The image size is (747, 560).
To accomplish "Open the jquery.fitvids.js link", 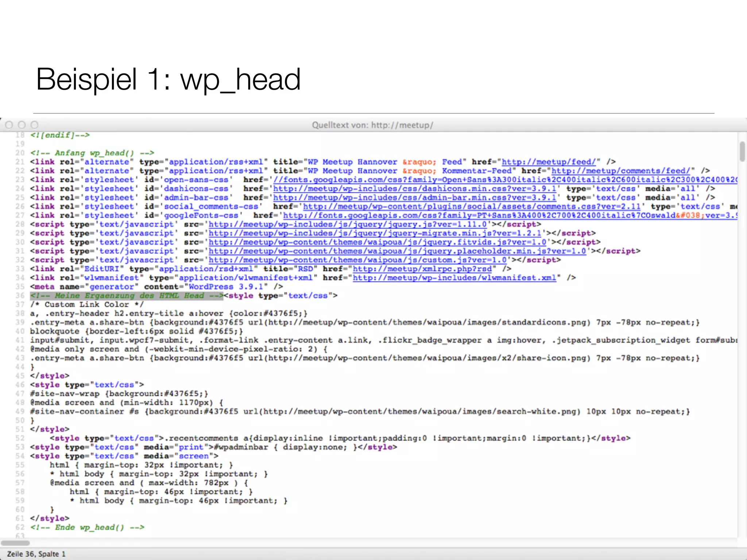I will (x=378, y=242).
